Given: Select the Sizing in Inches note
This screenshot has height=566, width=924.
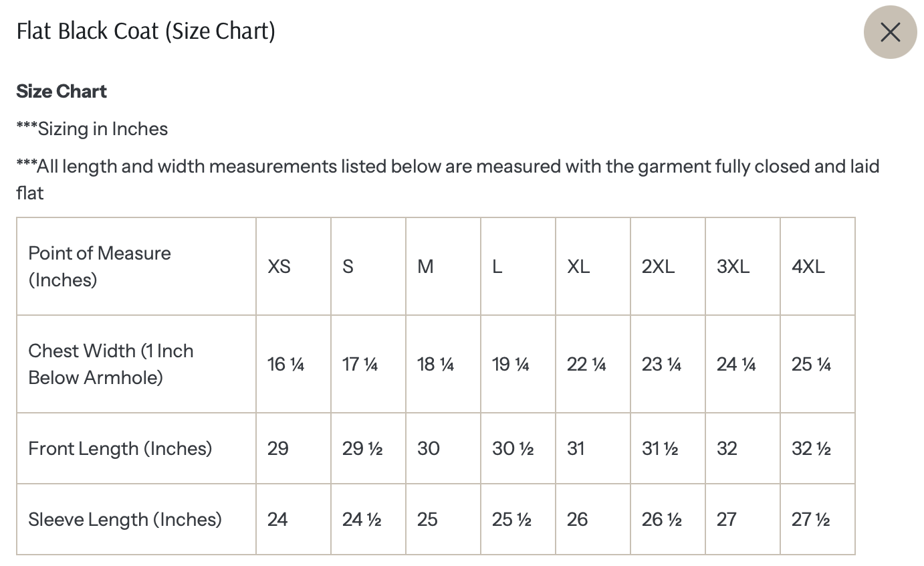Looking at the screenshot, I should coord(92,128).
